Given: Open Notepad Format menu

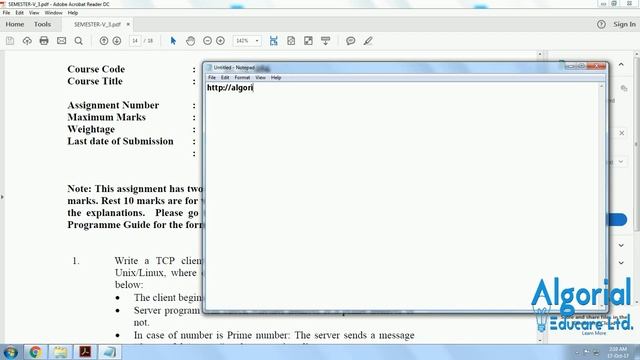Looking at the screenshot, I should 242,78.
